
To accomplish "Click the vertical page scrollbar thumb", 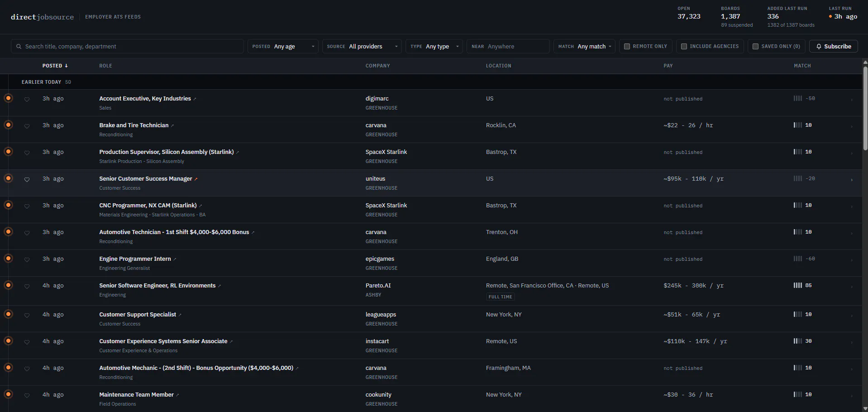I will 865,109.
